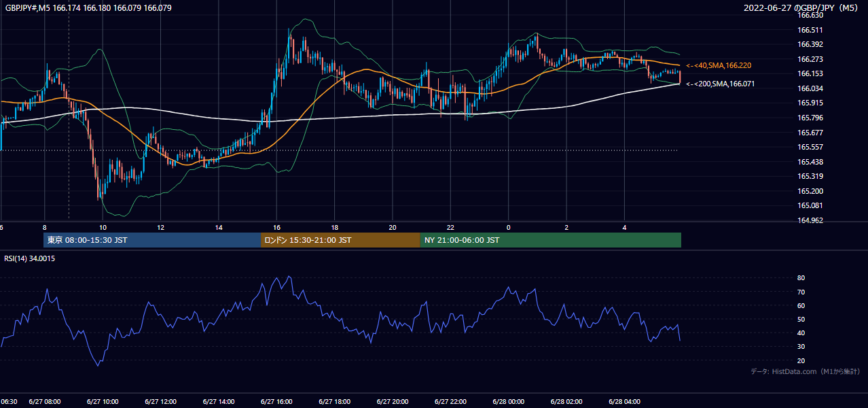Click price axis value 166.034
Image resolution: width=868 pixels, height=408 pixels.
point(810,88)
